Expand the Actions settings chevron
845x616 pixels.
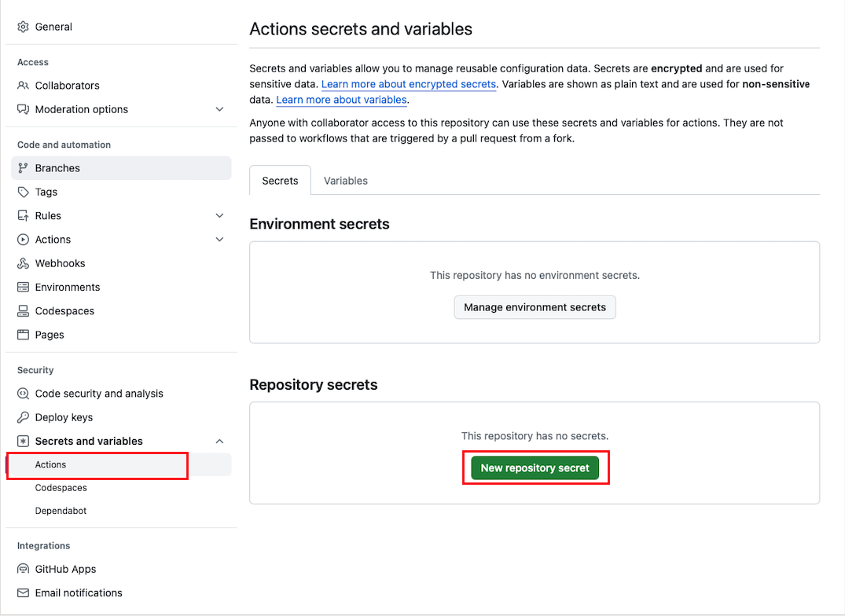219,240
